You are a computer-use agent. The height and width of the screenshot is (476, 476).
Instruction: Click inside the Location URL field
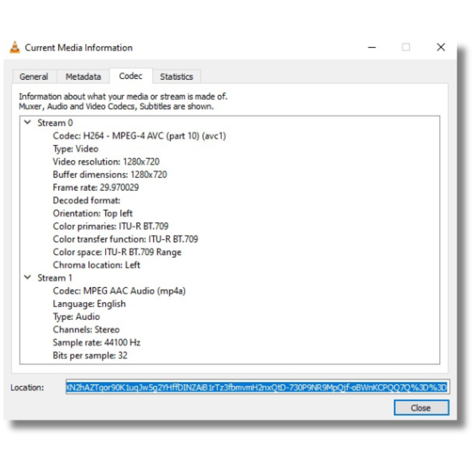click(256, 387)
